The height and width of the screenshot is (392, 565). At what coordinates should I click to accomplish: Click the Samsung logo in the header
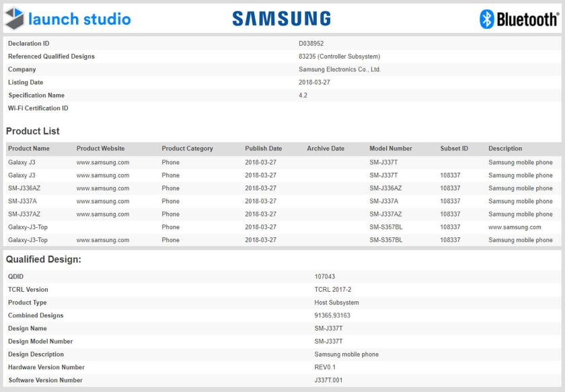click(x=281, y=19)
